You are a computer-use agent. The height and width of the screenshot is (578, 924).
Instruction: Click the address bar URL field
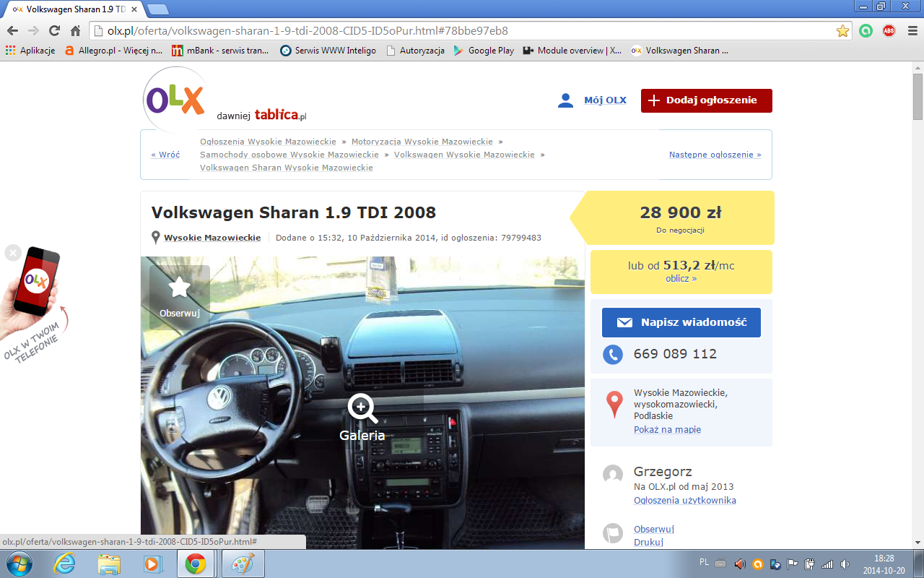(x=469, y=31)
